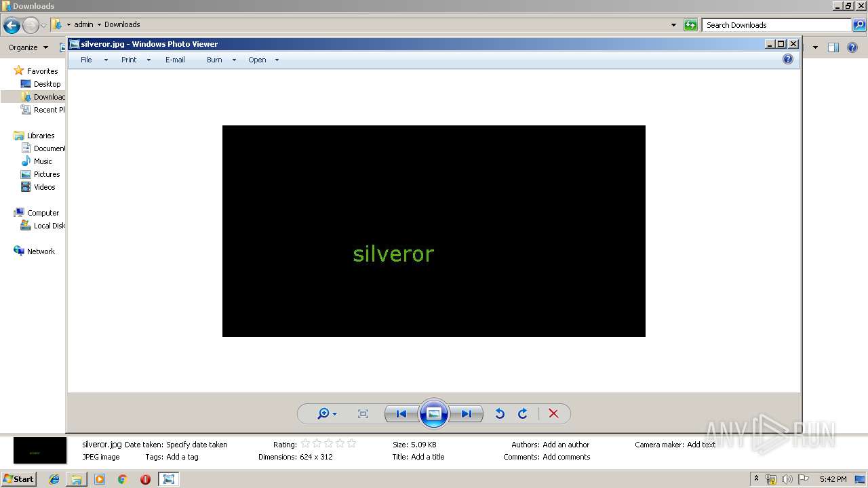Click Add a tag field
This screenshot has height=488, width=868.
click(182, 457)
